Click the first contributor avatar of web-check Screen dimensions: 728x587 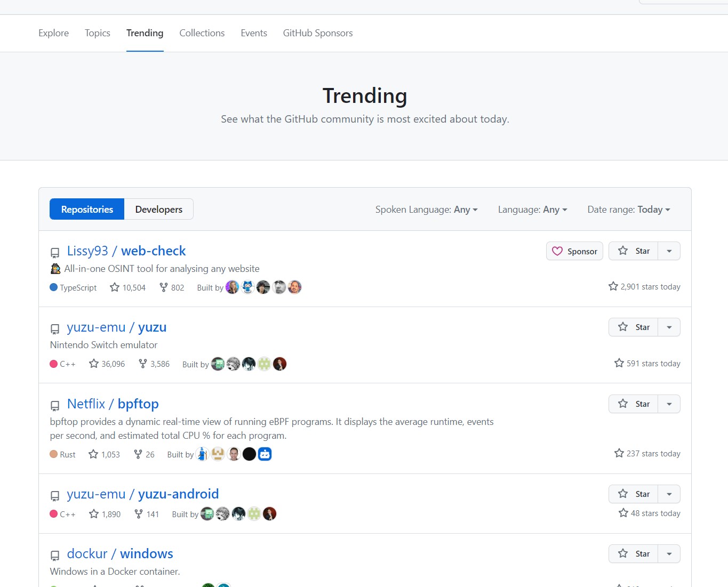[x=233, y=287]
